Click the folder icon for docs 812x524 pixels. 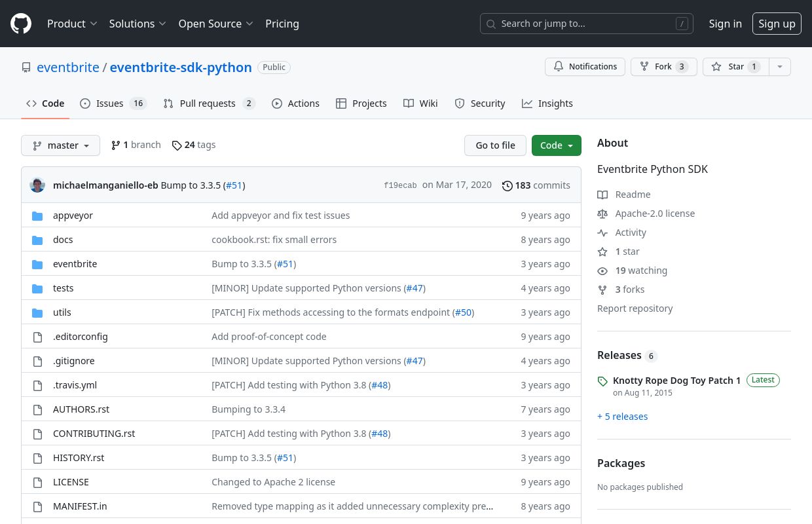[x=37, y=240]
